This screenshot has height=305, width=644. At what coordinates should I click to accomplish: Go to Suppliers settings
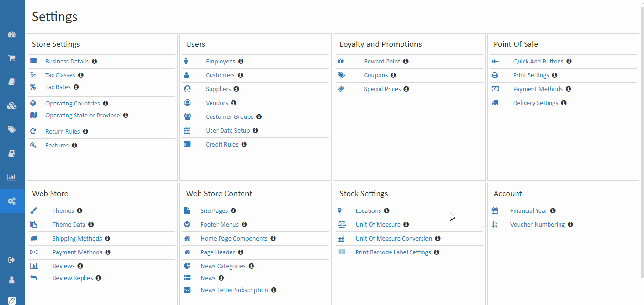pos(218,89)
